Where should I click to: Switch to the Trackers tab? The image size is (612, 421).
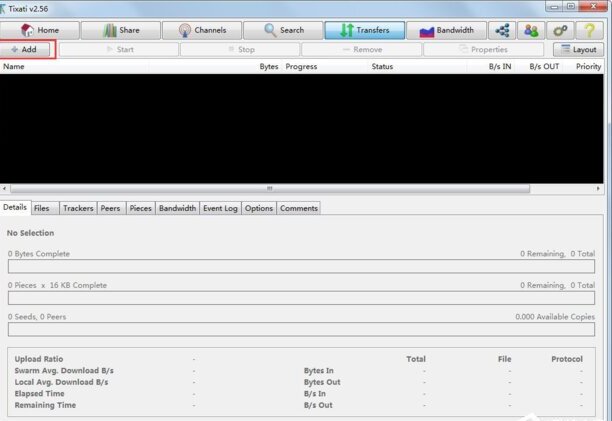pyautogui.click(x=78, y=208)
